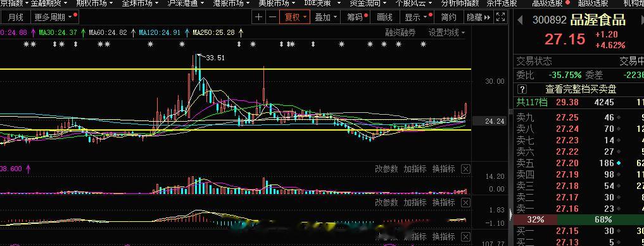Click cyan diamond marker in 卖五 row
Image resolution: width=644 pixels, height=246 pixels.
(x=619, y=164)
